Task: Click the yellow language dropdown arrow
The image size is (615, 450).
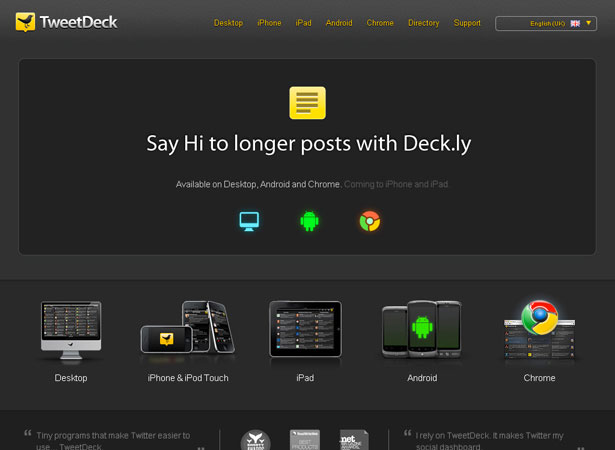Action: point(588,23)
